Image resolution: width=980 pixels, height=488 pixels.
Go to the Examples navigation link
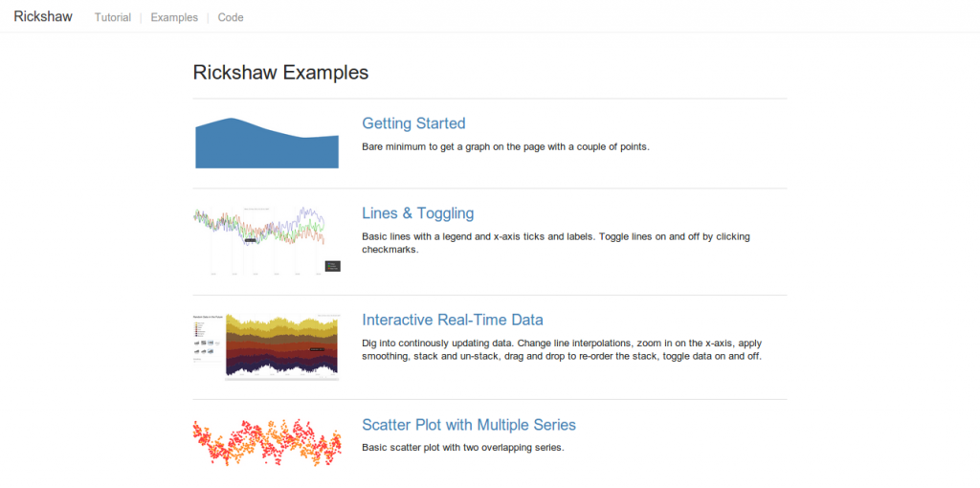coord(174,17)
